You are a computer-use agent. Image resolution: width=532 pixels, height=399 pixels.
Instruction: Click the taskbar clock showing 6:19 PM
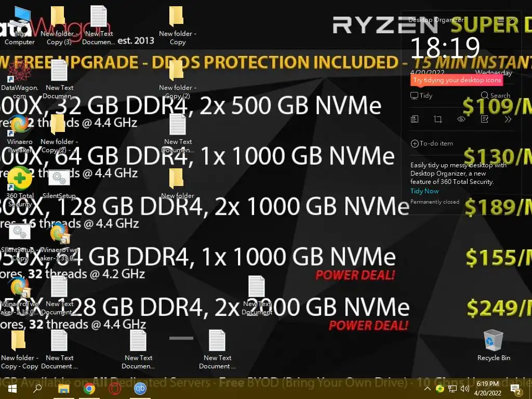coord(487,389)
